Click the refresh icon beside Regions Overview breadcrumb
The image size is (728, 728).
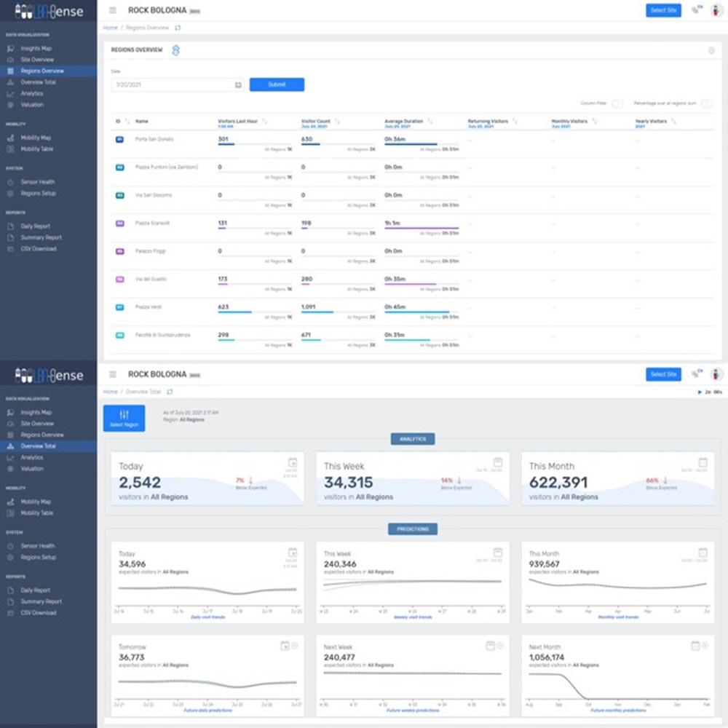click(178, 28)
